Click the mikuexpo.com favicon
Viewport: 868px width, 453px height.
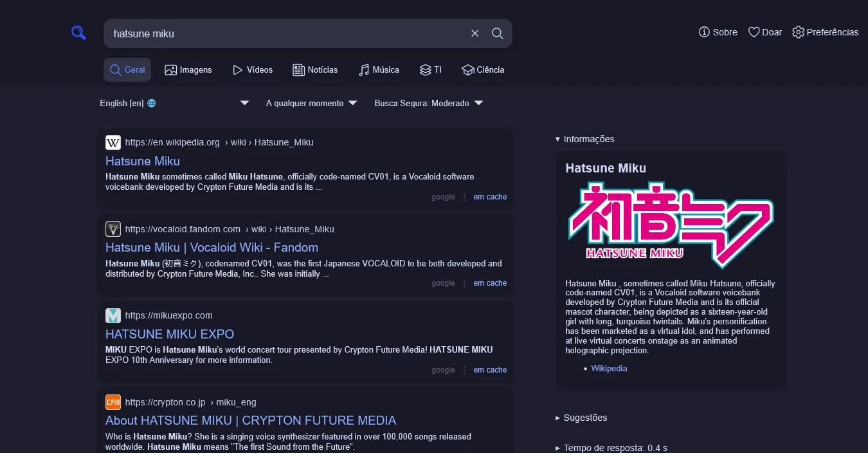113,315
